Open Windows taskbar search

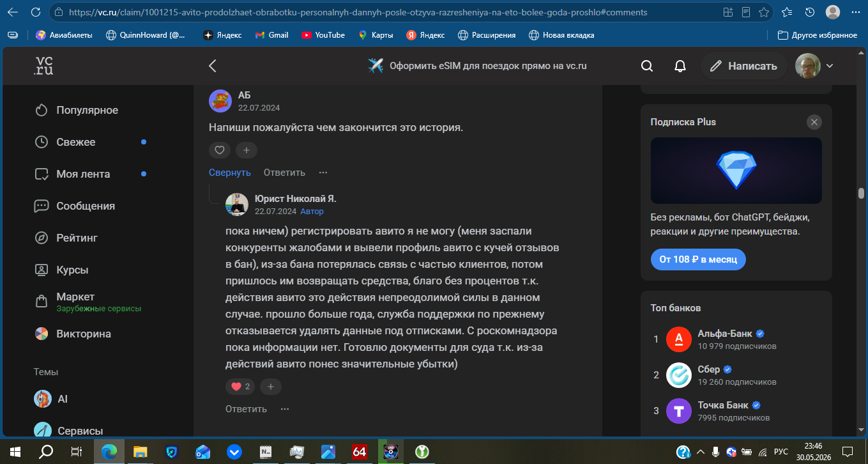coord(46,451)
